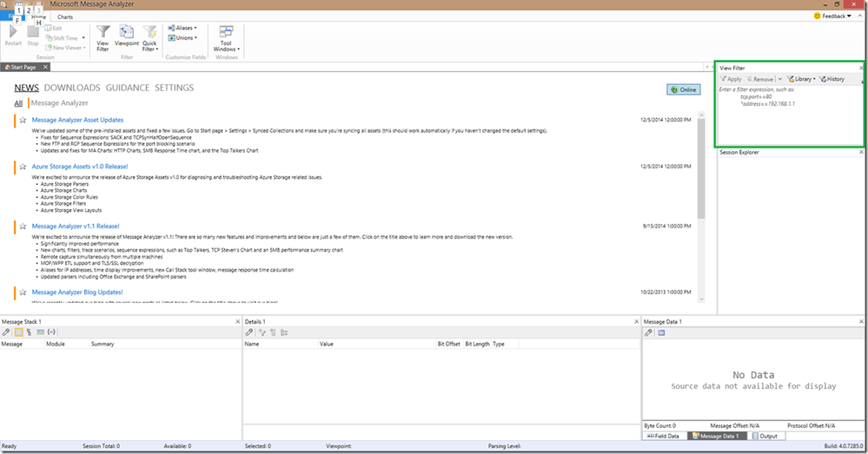Open the Quick Filter dropdown
868x454 pixels.
click(x=150, y=38)
